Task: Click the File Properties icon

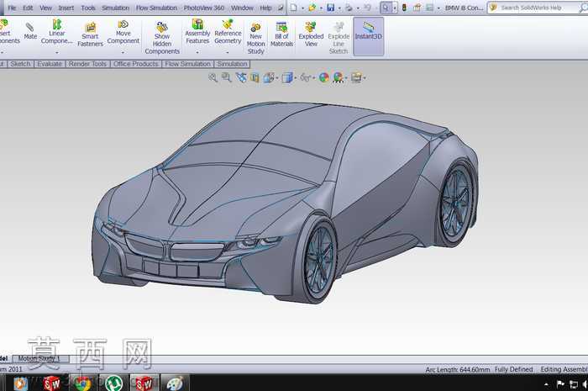Action: 417,8
